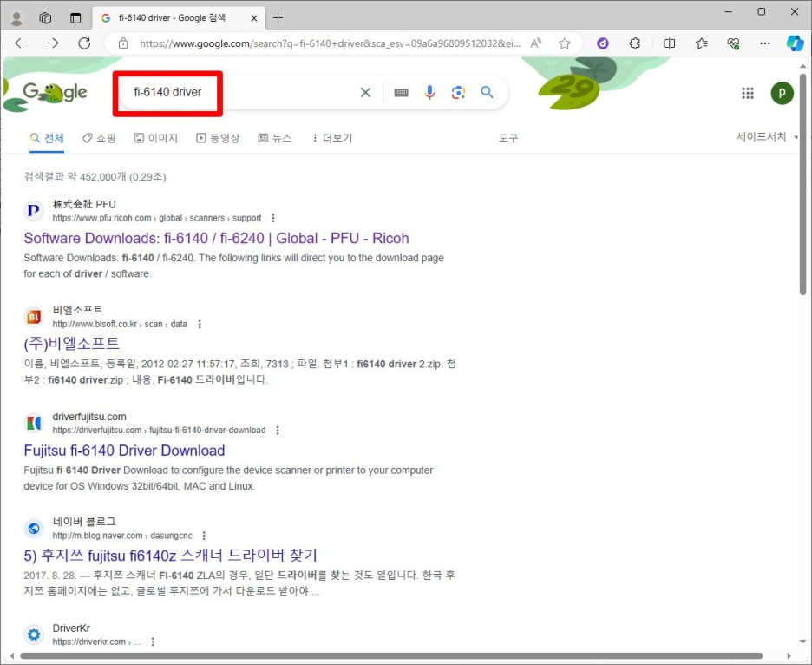Click the browser address bar URL
This screenshot has height=665, width=812.
pyautogui.click(x=330, y=43)
